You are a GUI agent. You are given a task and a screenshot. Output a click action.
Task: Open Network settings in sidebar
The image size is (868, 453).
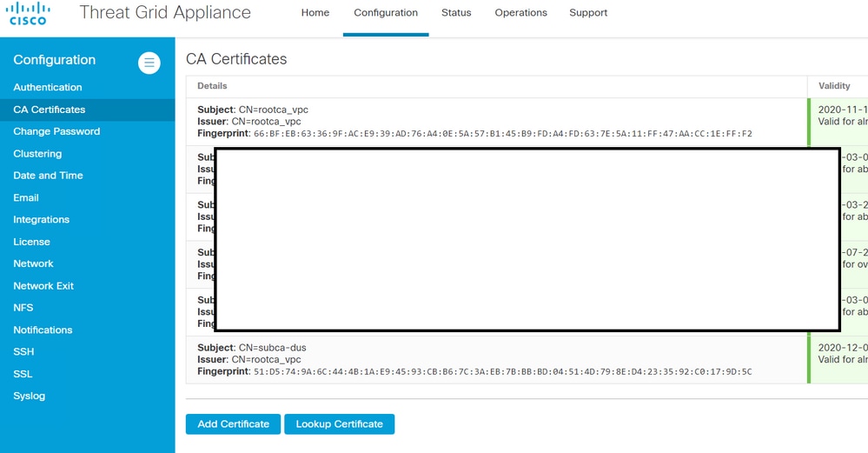[33, 263]
